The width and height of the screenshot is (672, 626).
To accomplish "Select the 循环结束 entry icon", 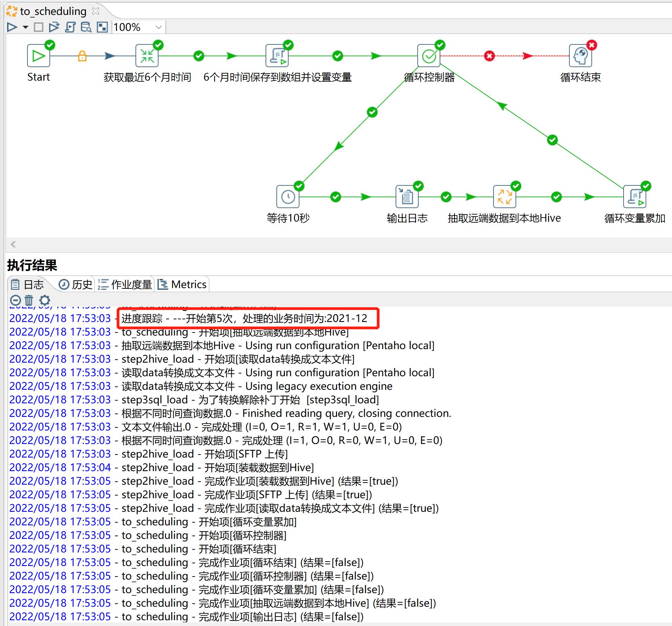I will (x=581, y=56).
